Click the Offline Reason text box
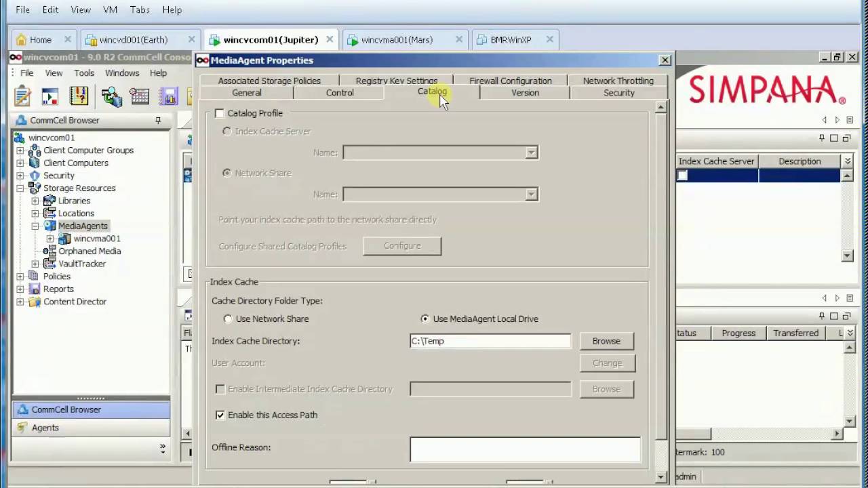The width and height of the screenshot is (868, 488). [x=525, y=449]
